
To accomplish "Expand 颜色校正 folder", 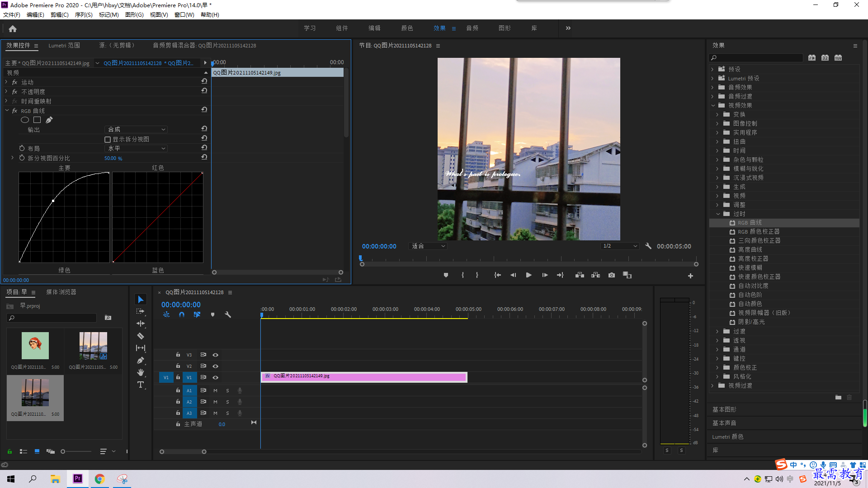I will pyautogui.click(x=717, y=367).
